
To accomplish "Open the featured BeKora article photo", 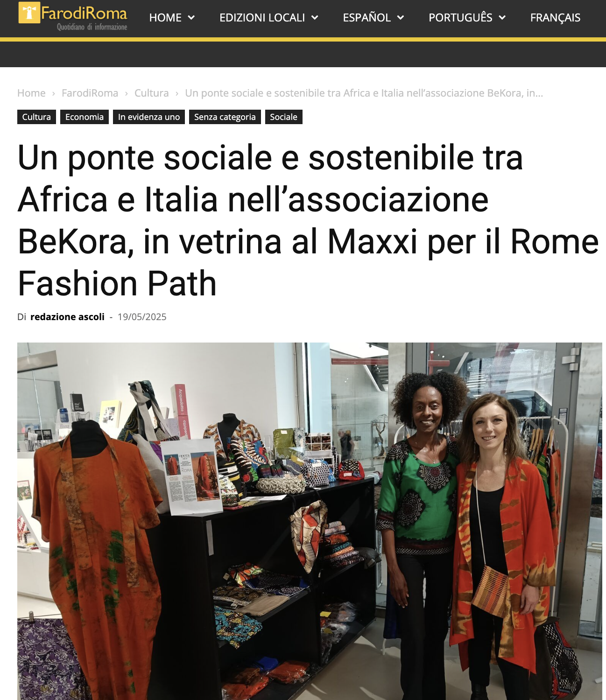I will click(310, 521).
